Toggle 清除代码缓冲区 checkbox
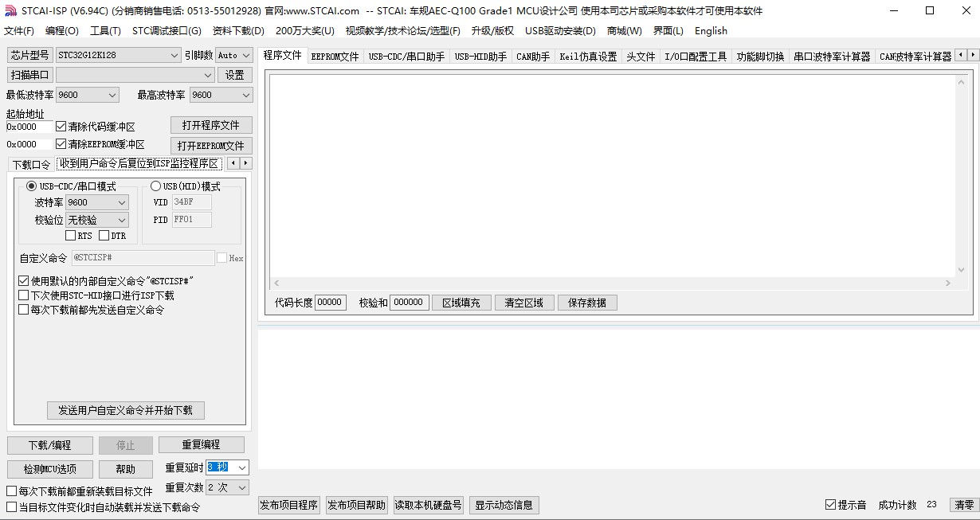The image size is (980, 520). [61, 126]
